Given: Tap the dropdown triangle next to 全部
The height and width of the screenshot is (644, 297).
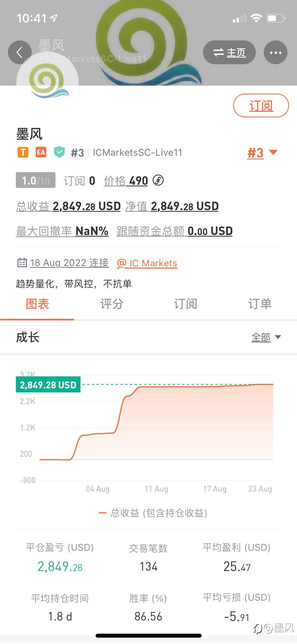Looking at the screenshot, I should (278, 337).
